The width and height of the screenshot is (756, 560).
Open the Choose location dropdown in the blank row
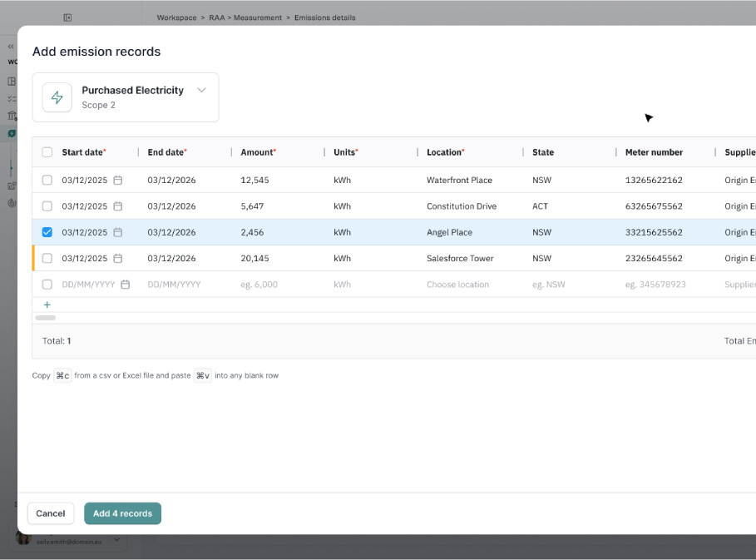(x=457, y=284)
